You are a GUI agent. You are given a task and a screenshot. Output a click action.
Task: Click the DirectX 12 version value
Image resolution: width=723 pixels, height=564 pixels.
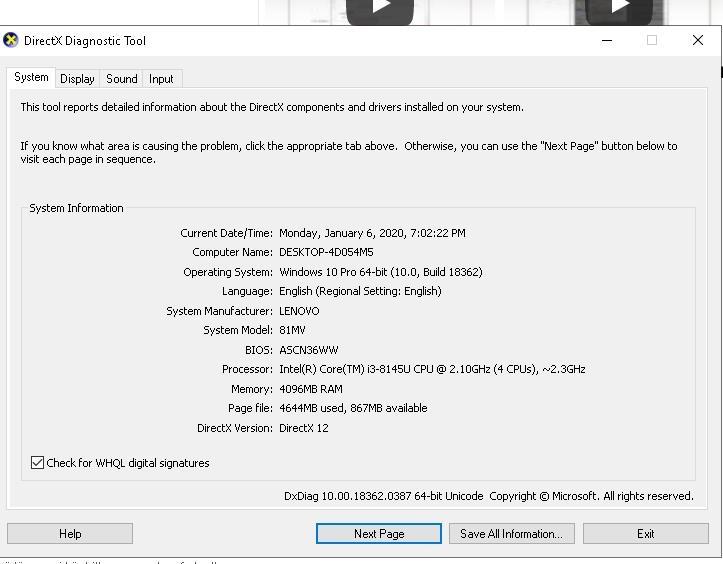pyautogui.click(x=304, y=428)
